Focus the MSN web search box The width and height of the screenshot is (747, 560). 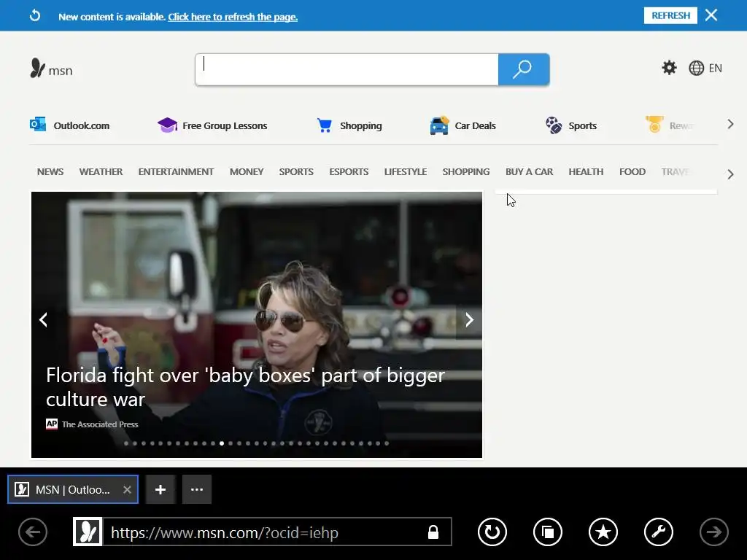click(x=347, y=69)
